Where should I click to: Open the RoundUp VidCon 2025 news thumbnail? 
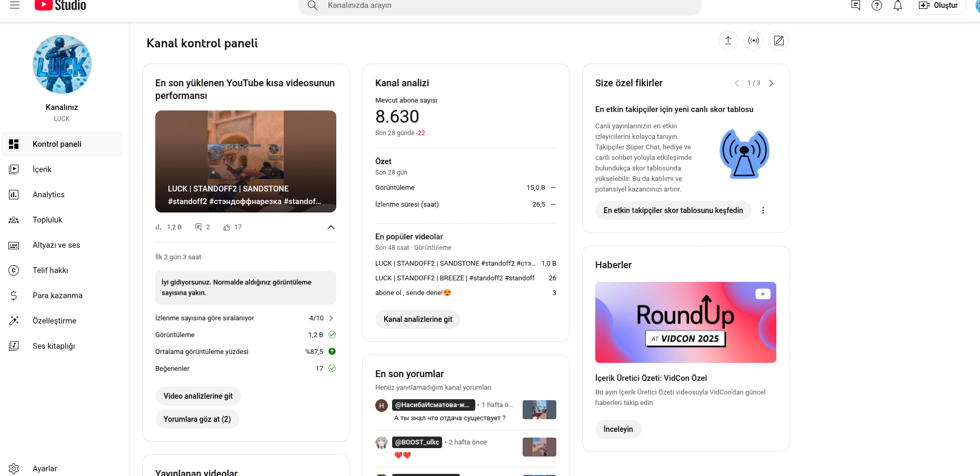(686, 322)
